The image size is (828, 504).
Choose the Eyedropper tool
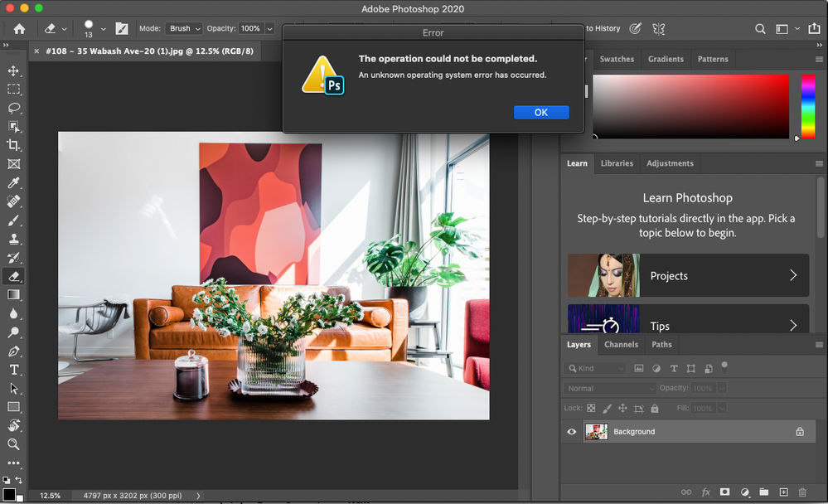click(13, 183)
